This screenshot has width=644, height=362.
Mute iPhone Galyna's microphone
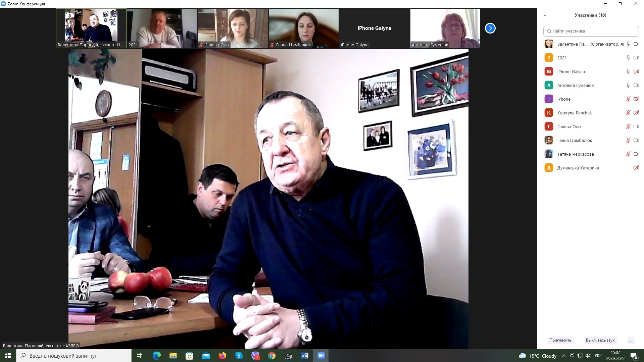628,71
